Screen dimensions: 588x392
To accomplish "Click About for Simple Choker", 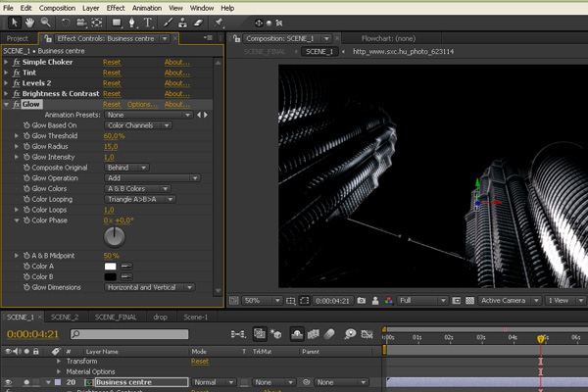I will 177,62.
